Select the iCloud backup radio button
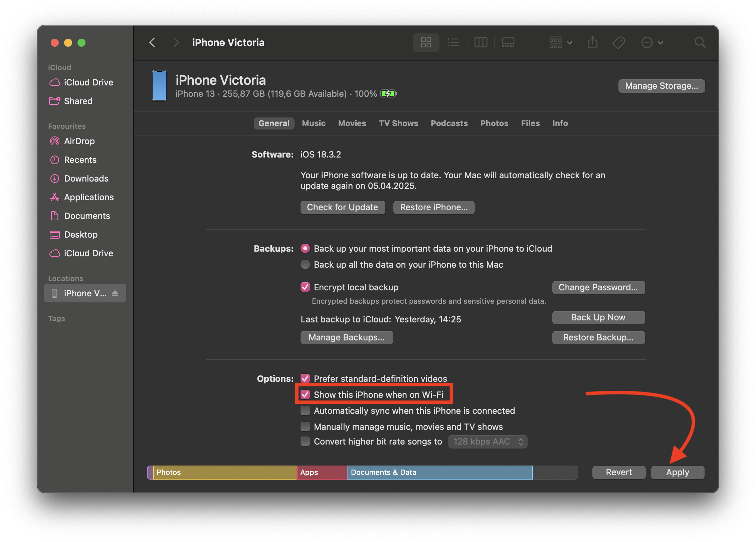This screenshot has width=756, height=542. point(305,249)
